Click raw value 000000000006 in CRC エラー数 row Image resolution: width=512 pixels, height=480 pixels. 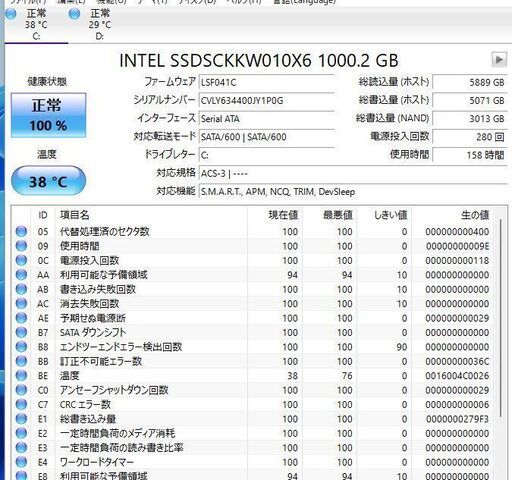pos(457,405)
